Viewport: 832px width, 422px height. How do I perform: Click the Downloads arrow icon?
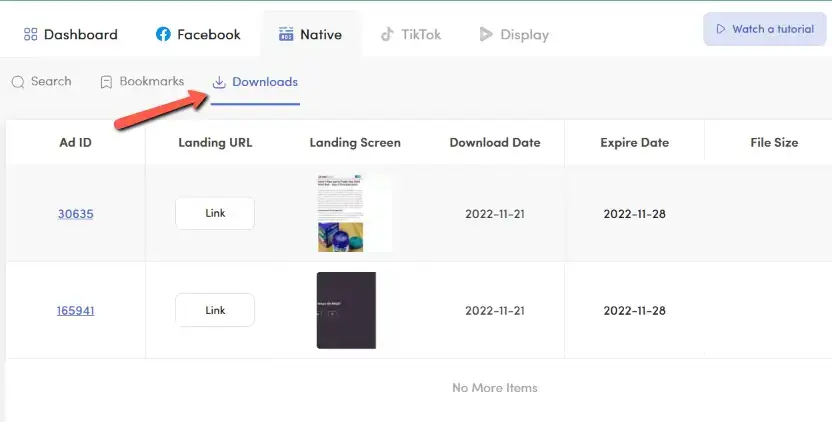point(219,82)
